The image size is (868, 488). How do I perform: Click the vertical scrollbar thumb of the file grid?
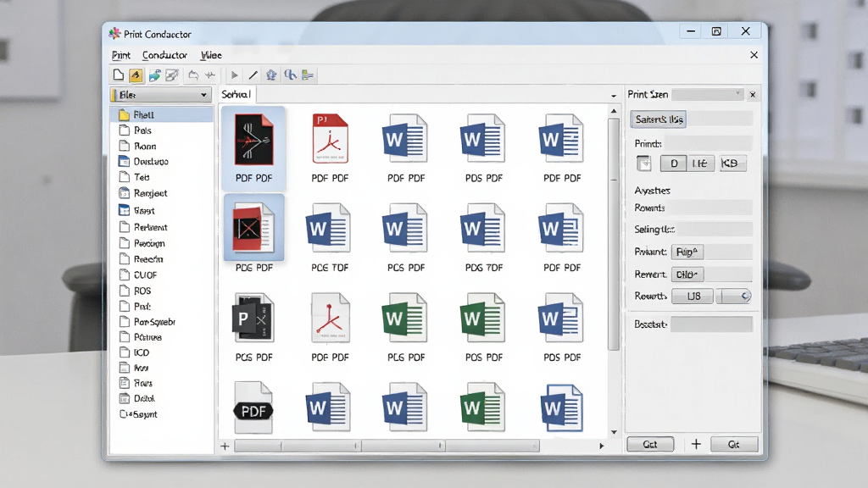614,234
